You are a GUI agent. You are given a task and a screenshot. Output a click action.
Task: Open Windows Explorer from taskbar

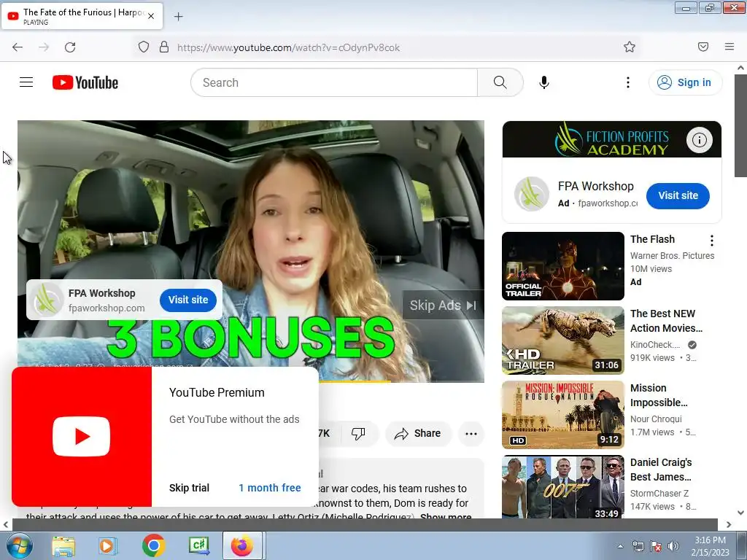63,545
